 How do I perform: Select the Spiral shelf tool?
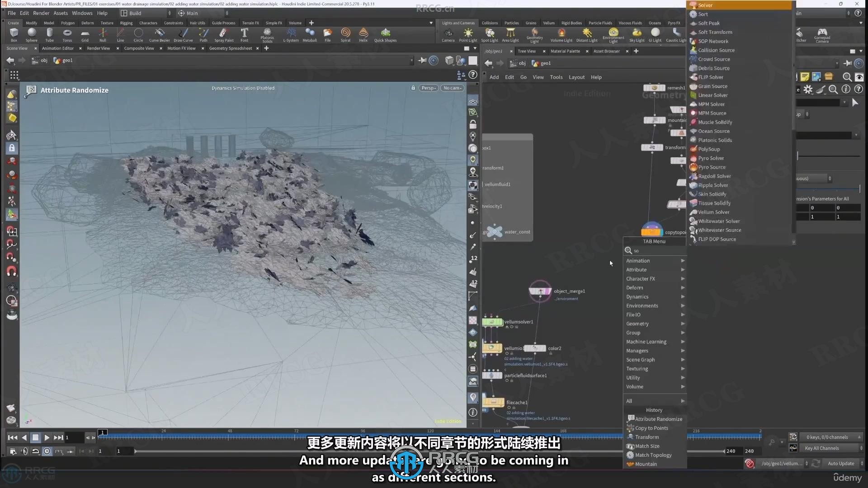point(345,35)
